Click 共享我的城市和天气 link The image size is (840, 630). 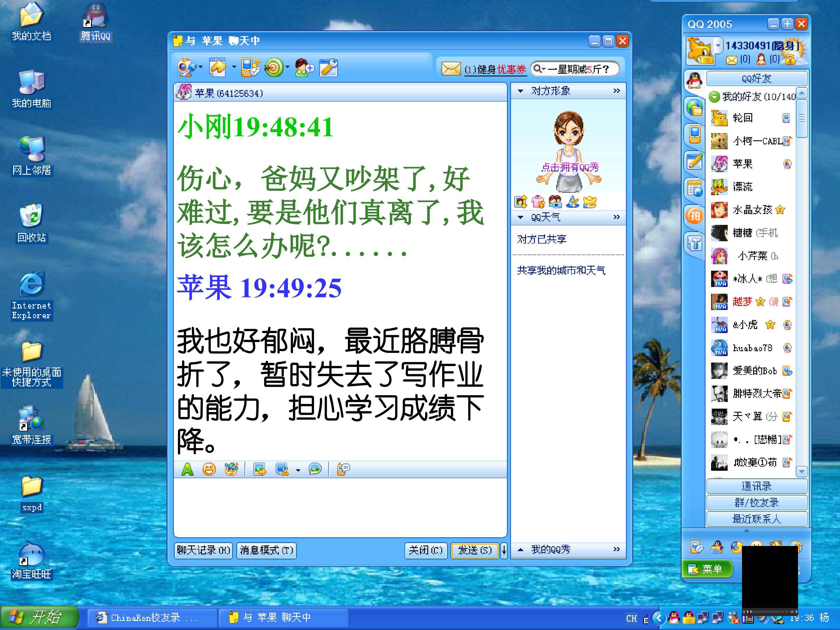point(561,270)
